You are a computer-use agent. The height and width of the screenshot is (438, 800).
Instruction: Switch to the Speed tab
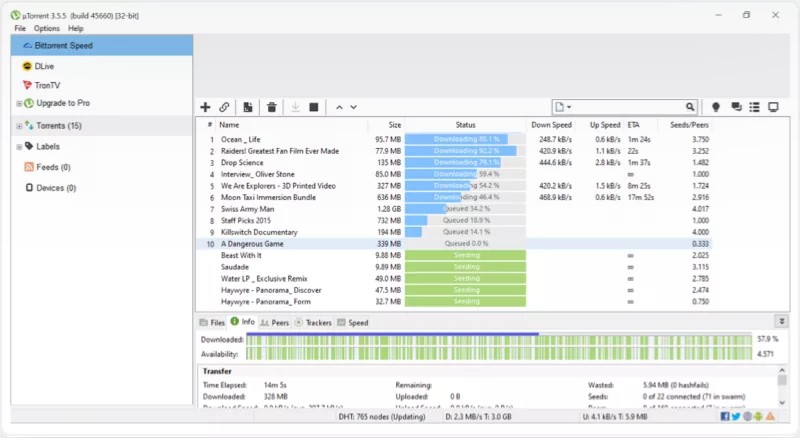(353, 323)
